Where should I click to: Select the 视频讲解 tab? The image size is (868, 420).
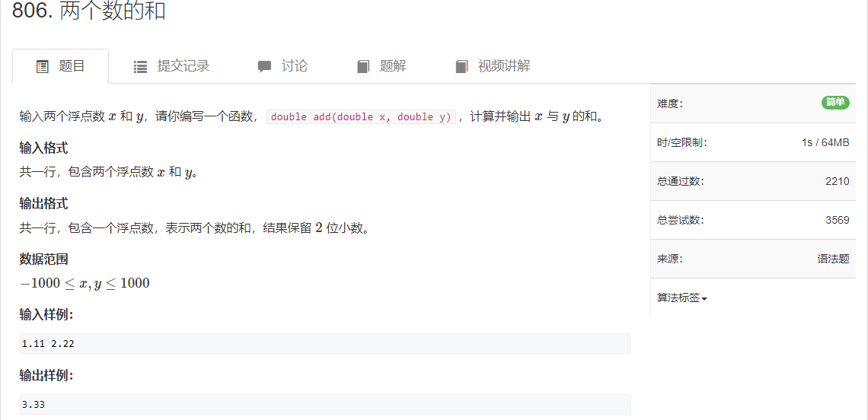click(493, 66)
